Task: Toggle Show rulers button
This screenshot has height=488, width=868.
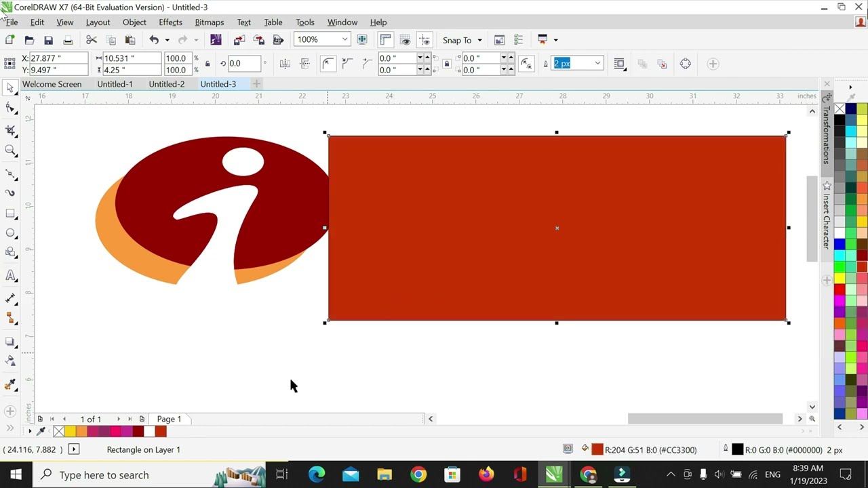Action: (x=386, y=40)
